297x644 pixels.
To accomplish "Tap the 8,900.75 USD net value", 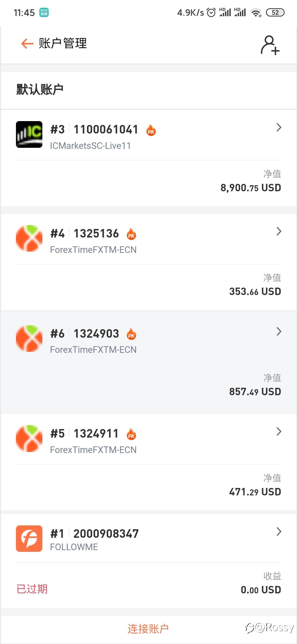I will [251, 188].
